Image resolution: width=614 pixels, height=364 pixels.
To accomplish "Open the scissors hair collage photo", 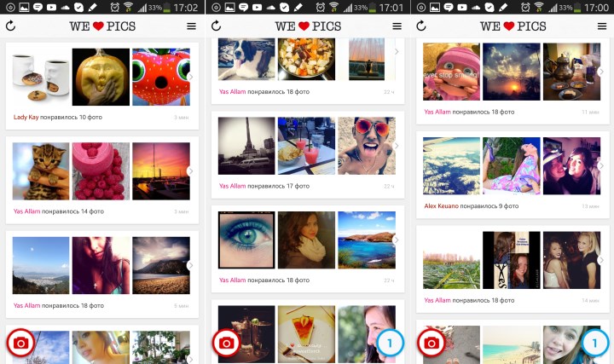I will click(x=512, y=260).
